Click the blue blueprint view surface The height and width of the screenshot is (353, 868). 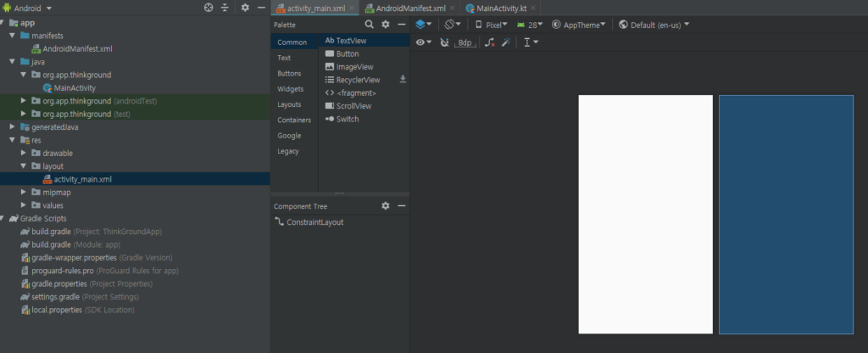(786, 215)
